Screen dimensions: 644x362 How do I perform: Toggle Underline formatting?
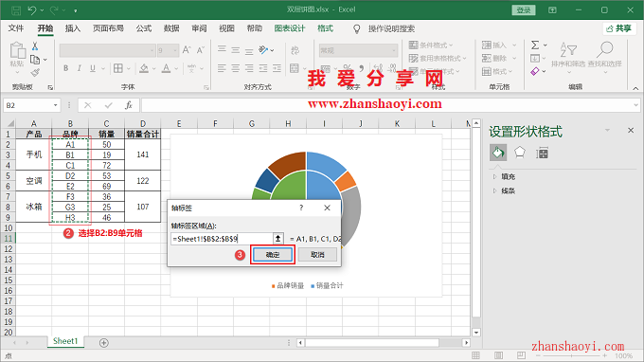[x=93, y=68]
